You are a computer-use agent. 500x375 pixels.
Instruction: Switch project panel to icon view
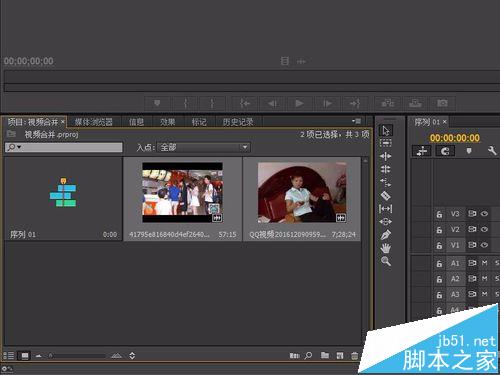25,356
